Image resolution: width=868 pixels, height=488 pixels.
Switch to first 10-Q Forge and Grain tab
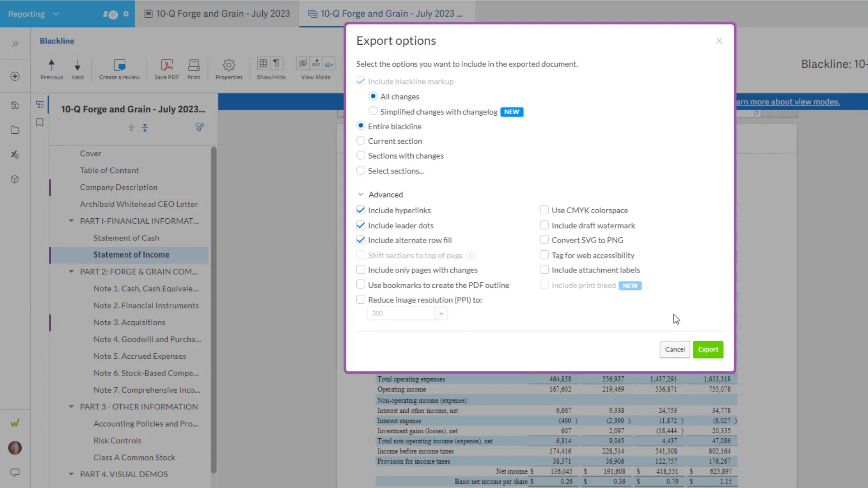point(217,14)
